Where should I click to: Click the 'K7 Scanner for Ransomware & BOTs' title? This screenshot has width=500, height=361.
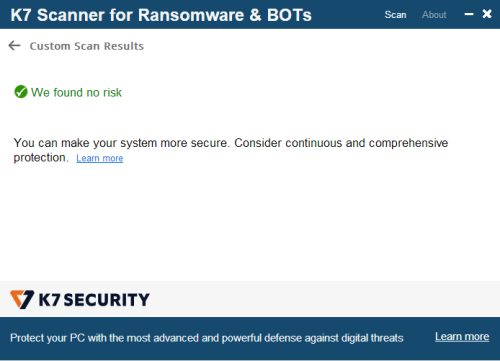coord(161,15)
